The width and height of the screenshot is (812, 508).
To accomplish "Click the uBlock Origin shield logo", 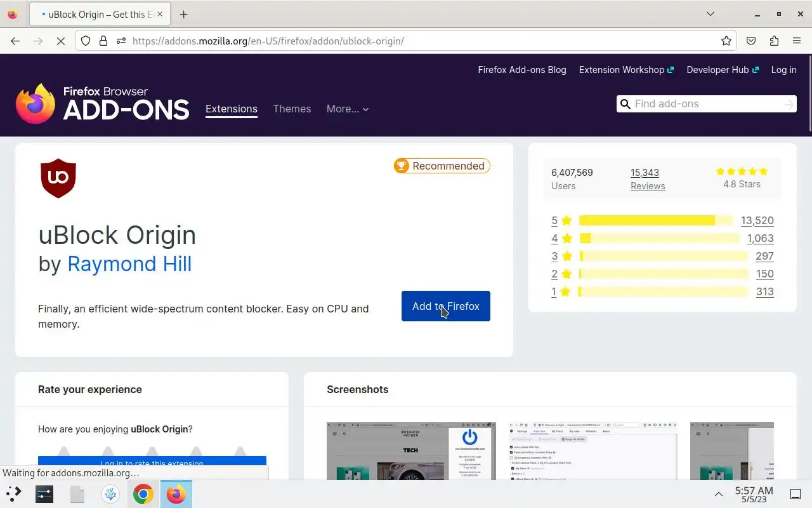I will click(x=58, y=178).
